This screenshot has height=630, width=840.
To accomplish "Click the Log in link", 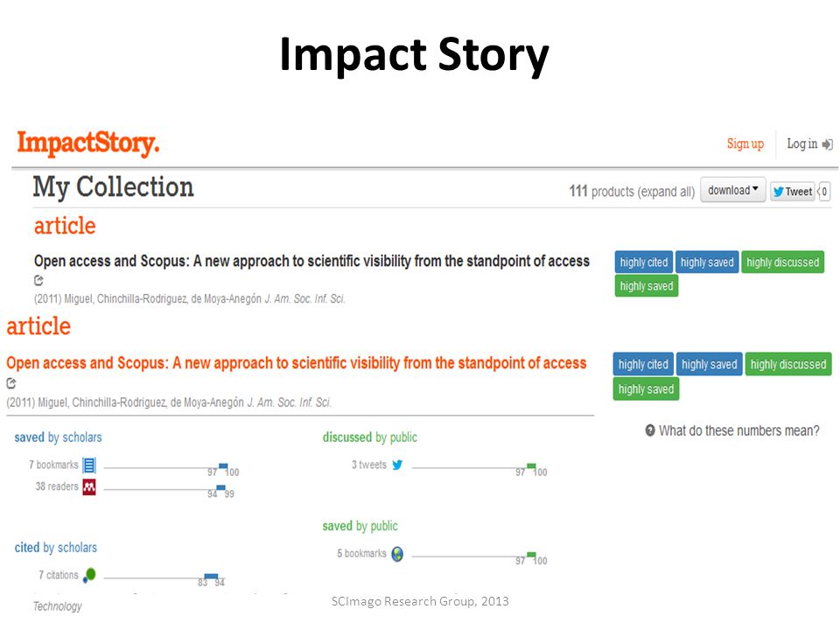I will [x=802, y=143].
